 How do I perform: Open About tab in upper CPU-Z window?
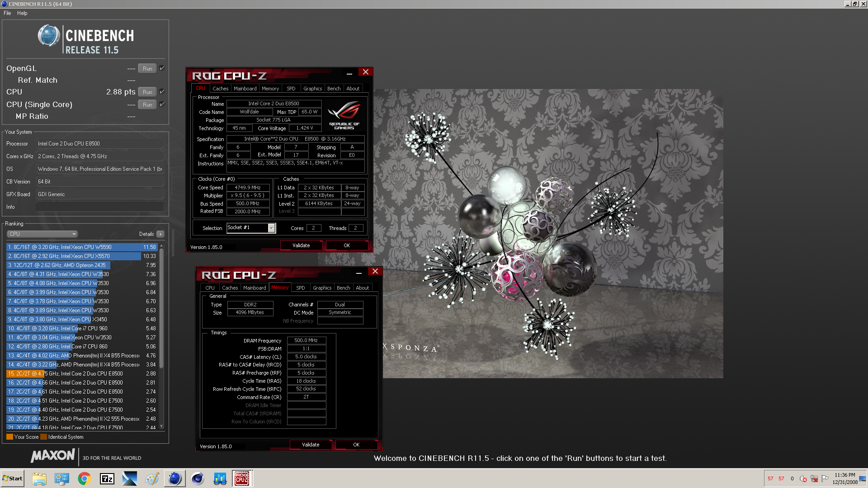[353, 89]
